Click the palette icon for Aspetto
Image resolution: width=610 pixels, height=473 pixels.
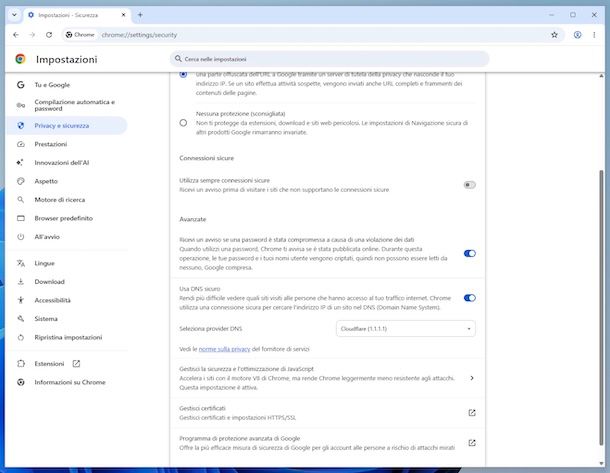tap(21, 181)
